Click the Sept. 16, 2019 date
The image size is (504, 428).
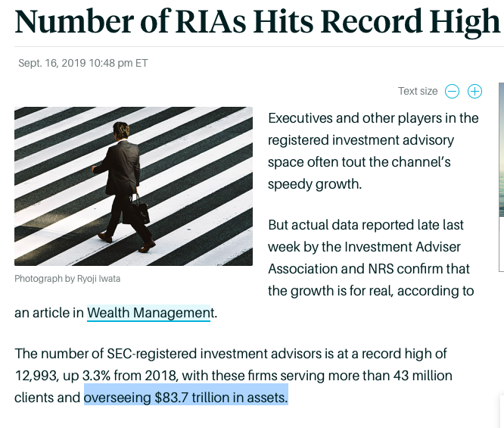[52, 63]
